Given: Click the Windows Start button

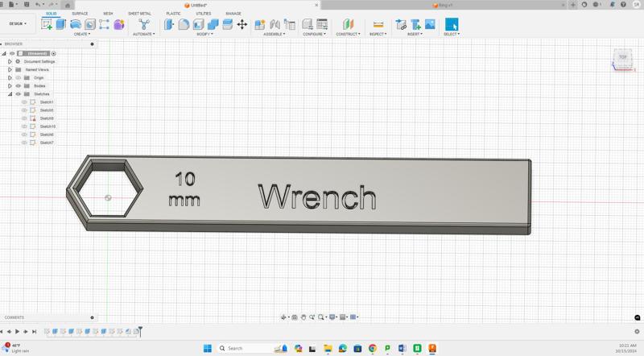Looking at the screenshot, I should pyautogui.click(x=208, y=348).
